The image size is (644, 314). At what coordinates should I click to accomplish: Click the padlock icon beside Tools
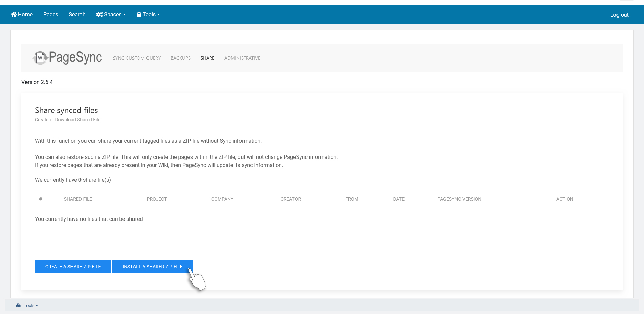pyautogui.click(x=139, y=14)
